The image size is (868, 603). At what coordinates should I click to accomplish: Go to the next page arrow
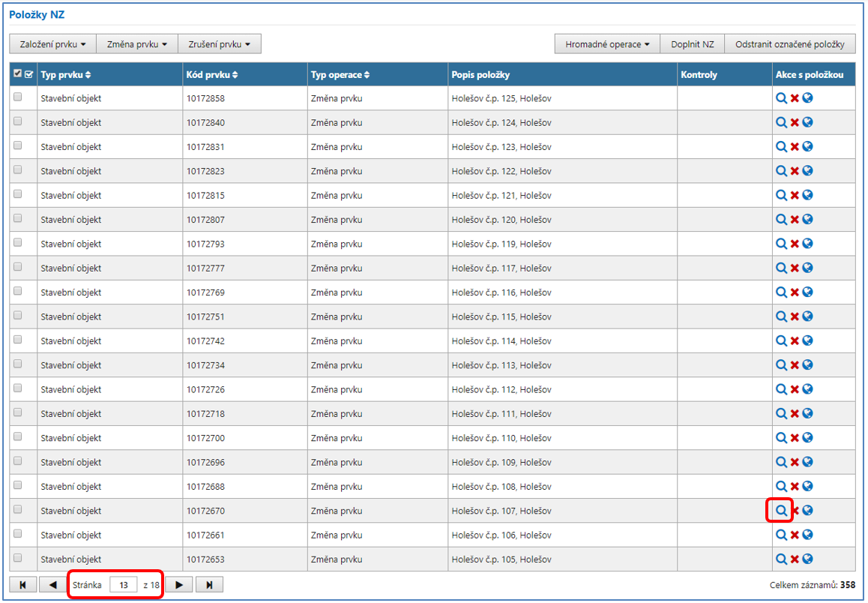coord(179,584)
